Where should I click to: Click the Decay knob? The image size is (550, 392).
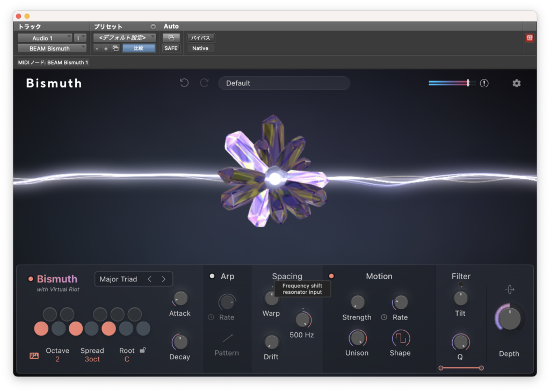coord(180,342)
